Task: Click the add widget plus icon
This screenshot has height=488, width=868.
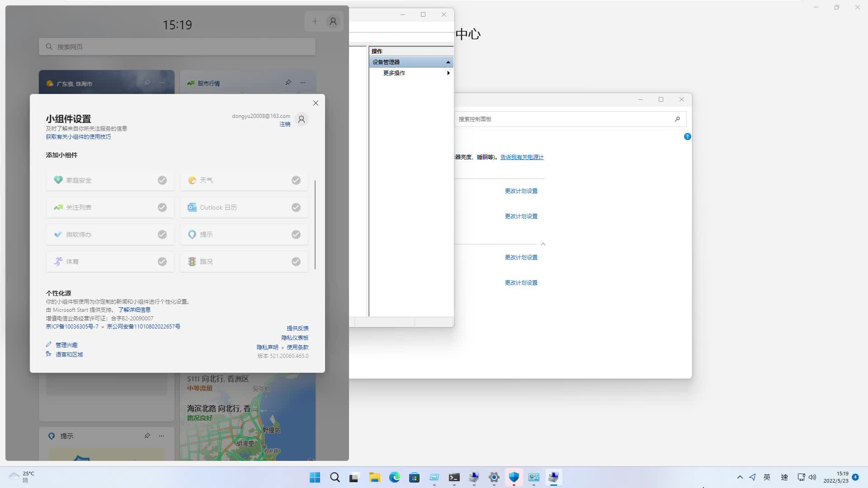Action: click(315, 21)
